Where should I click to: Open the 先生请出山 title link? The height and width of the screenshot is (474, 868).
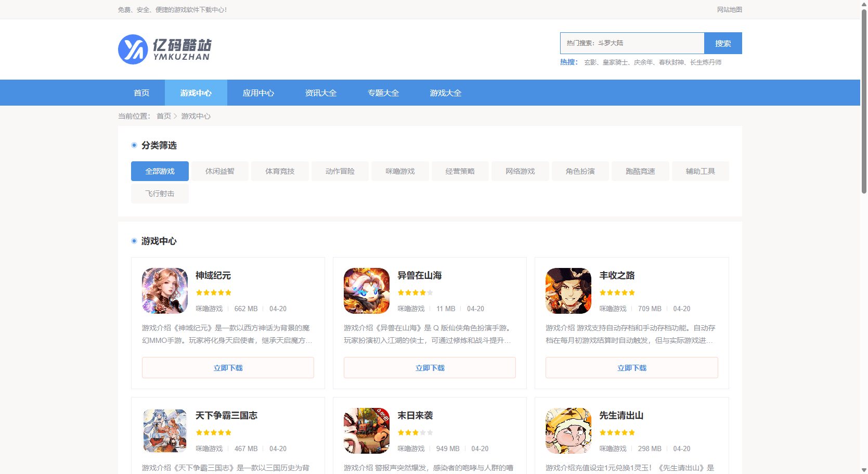pyautogui.click(x=621, y=415)
